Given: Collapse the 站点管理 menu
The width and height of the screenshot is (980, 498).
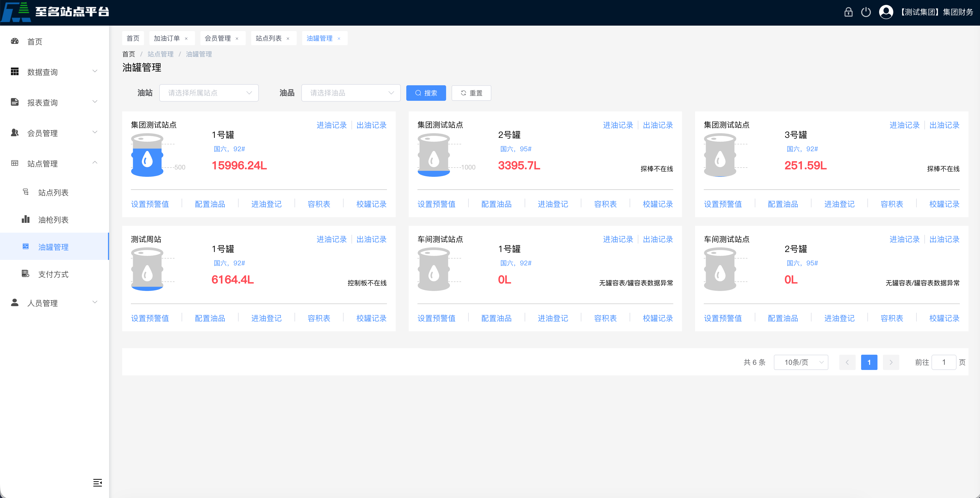Looking at the screenshot, I should (95, 163).
